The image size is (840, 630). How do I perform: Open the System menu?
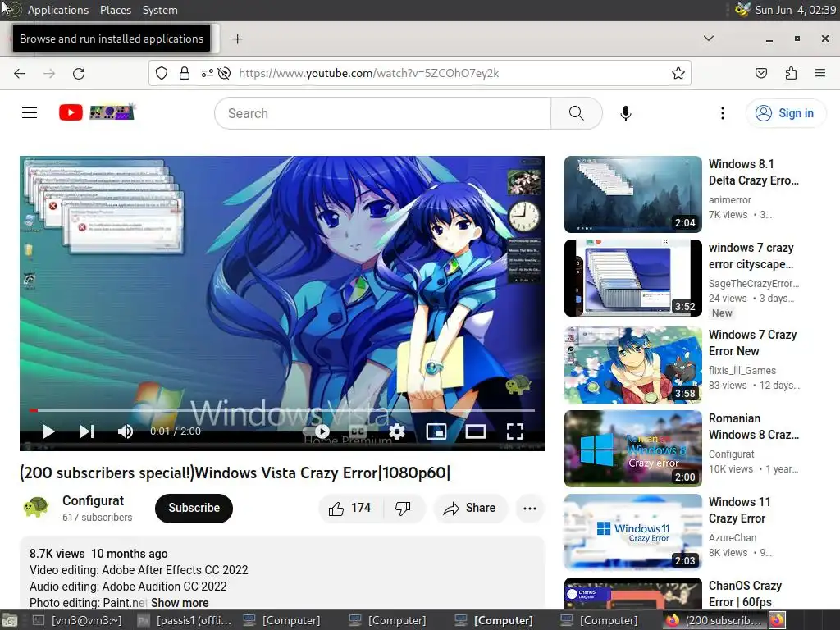click(160, 10)
